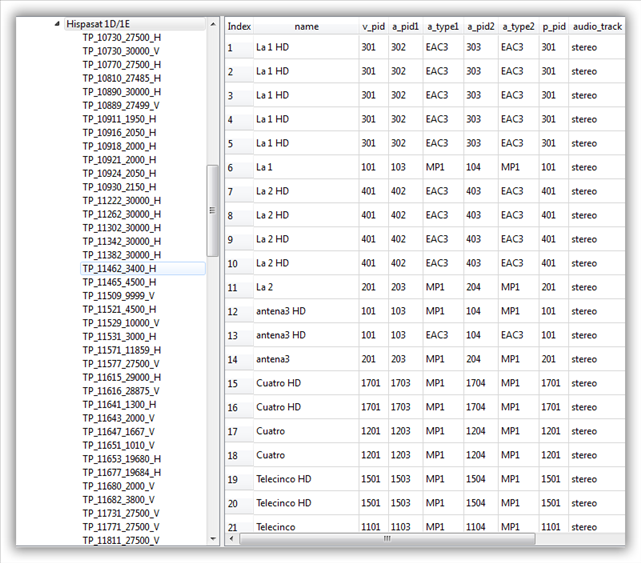The image size is (641, 563).
Task: Sort by v_pid column header
Action: 373,27
